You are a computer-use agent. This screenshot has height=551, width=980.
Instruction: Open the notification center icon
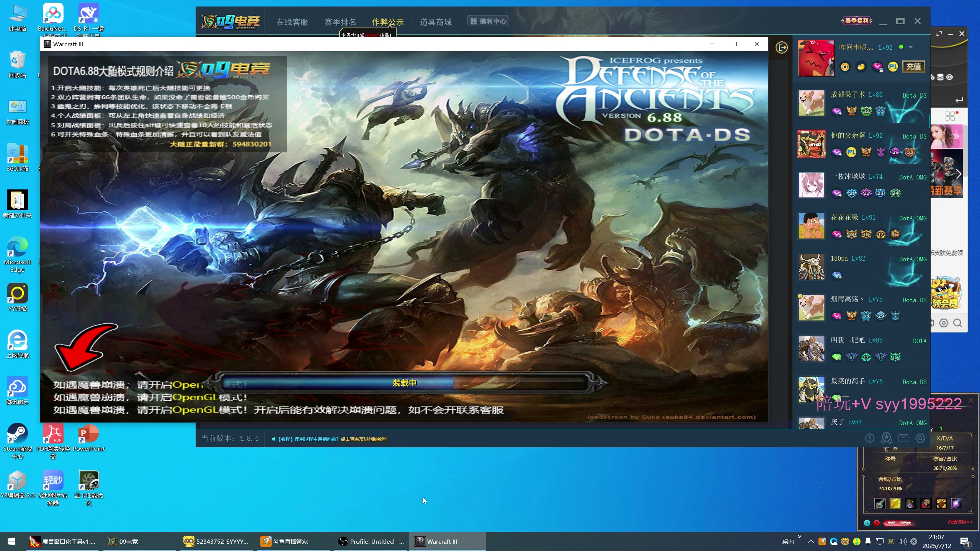pyautogui.click(x=965, y=541)
